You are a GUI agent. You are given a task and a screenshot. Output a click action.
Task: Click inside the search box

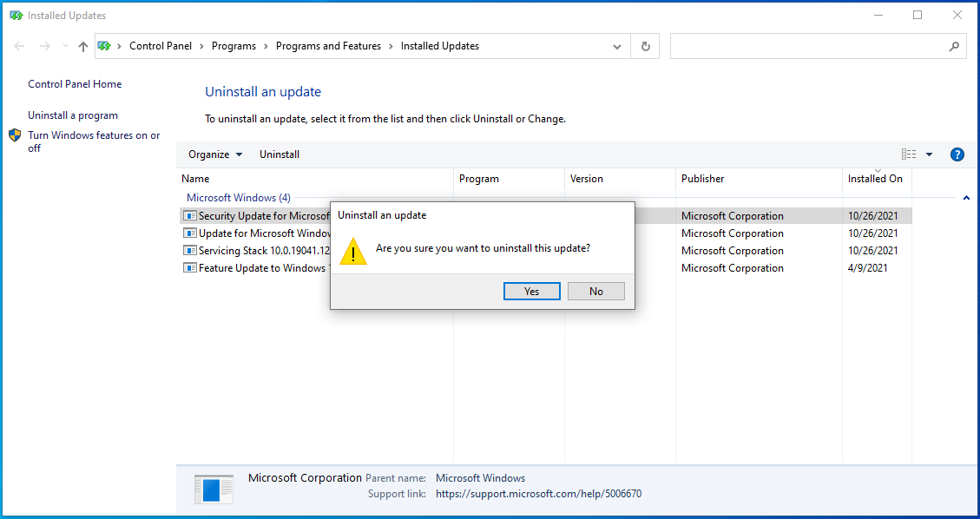tap(807, 45)
